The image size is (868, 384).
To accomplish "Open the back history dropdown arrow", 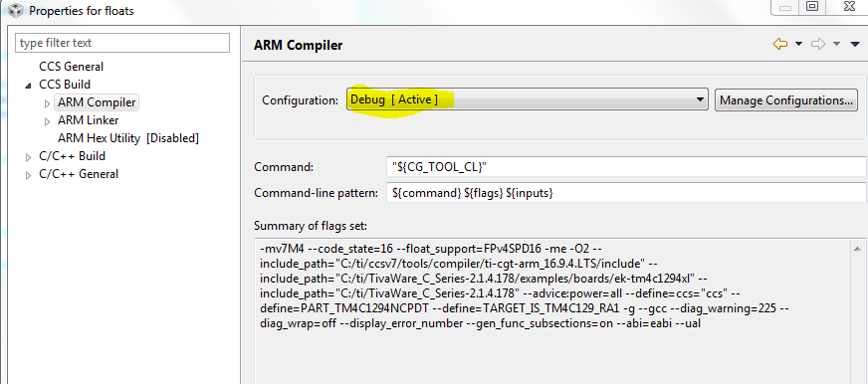I will [798, 44].
